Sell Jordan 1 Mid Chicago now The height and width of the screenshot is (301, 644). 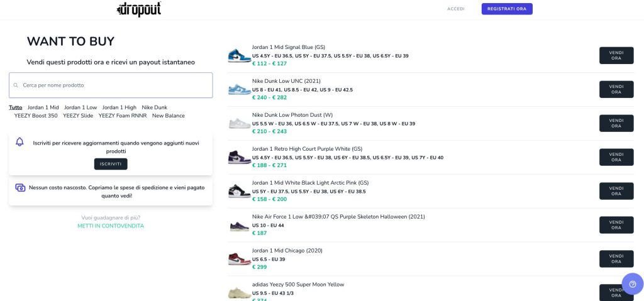point(616,259)
